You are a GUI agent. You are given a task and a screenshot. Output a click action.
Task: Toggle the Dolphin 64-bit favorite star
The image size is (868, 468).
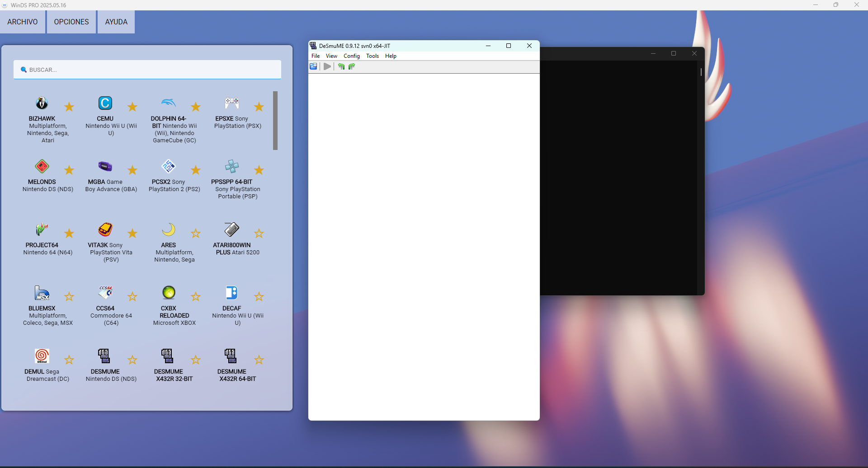(x=196, y=107)
